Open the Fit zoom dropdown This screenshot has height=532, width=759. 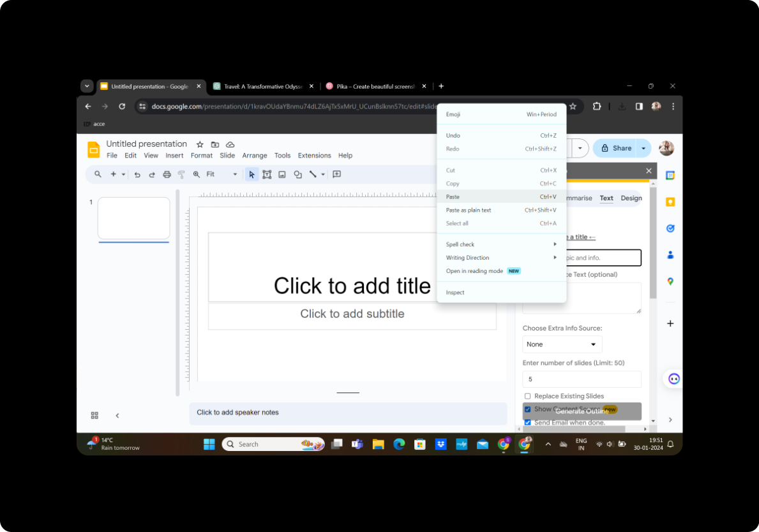222,175
